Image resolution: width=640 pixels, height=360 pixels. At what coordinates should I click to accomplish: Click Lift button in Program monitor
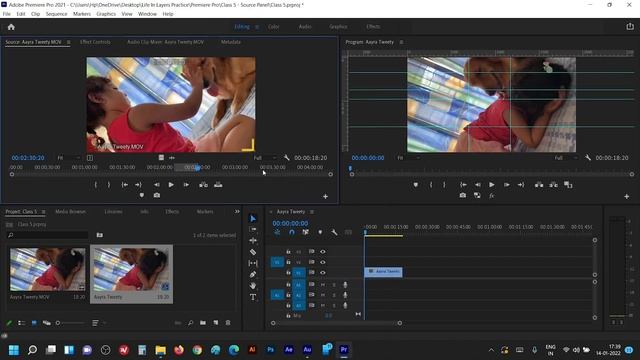coord(539,185)
